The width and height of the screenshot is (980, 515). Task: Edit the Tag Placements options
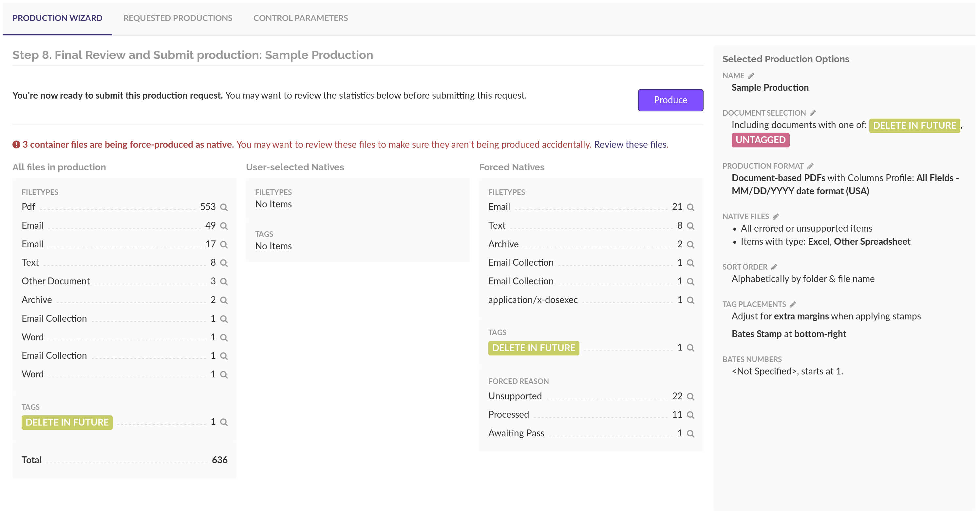pyautogui.click(x=792, y=304)
